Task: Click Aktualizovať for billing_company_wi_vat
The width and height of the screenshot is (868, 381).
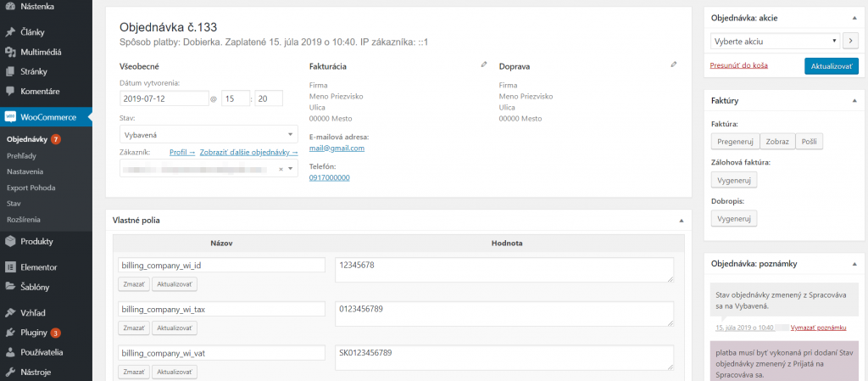Action: click(x=175, y=373)
